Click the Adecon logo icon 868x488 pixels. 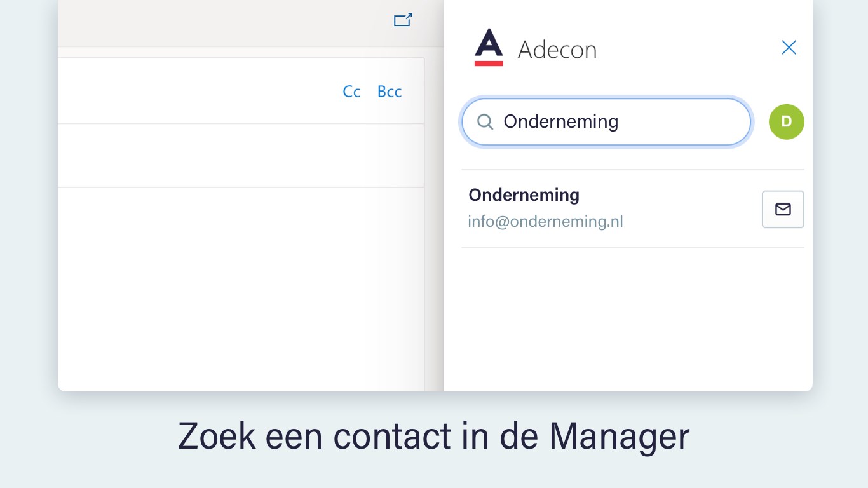pyautogui.click(x=489, y=48)
